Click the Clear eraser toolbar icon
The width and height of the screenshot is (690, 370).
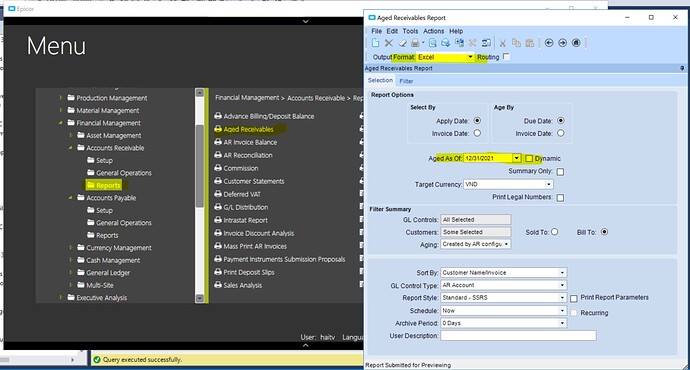click(x=402, y=43)
